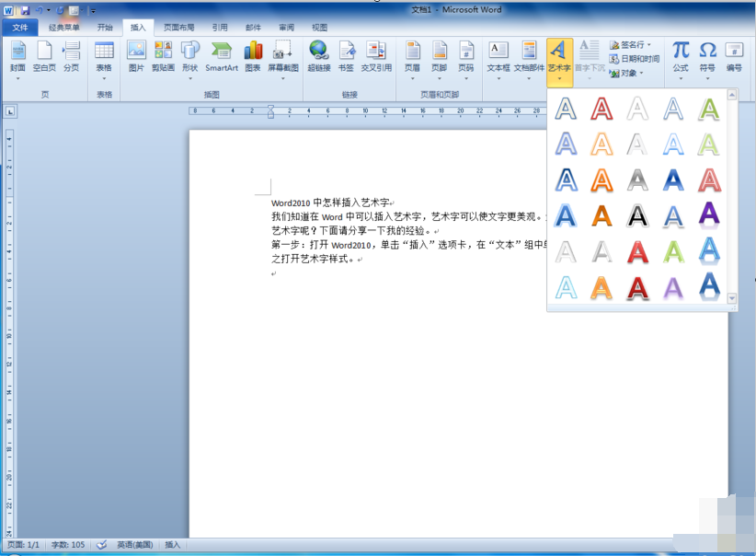Screen dimensions: 756x556
Task: Switch to the Mailings (邮件) tab
Action: coord(253,28)
